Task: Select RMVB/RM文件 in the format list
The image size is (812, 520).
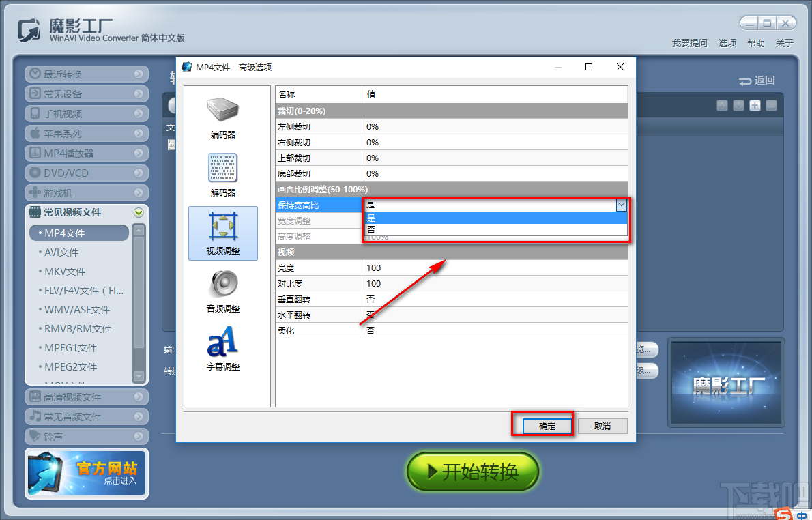Action: point(78,329)
